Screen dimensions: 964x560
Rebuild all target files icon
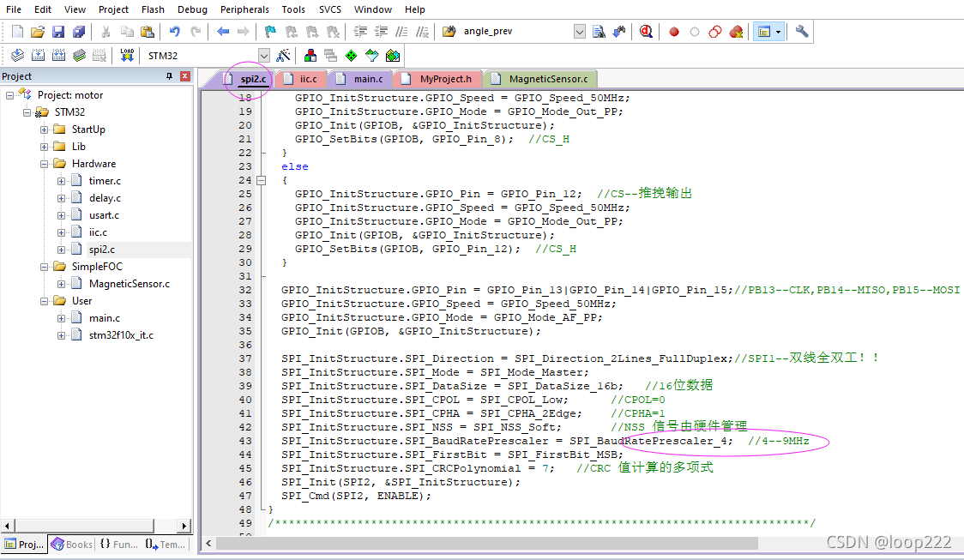tap(58, 56)
